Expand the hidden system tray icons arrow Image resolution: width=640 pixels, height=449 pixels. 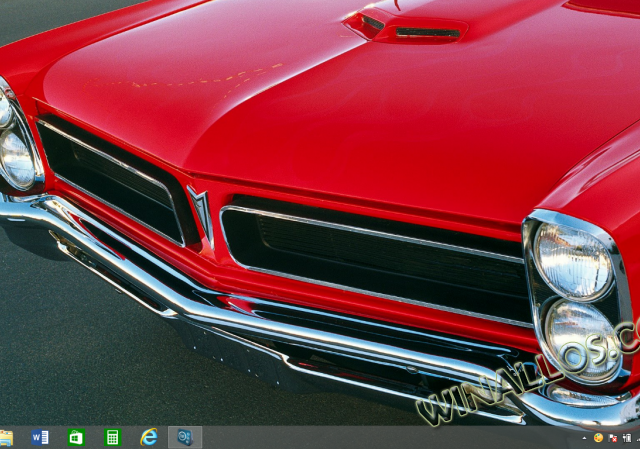(x=585, y=438)
